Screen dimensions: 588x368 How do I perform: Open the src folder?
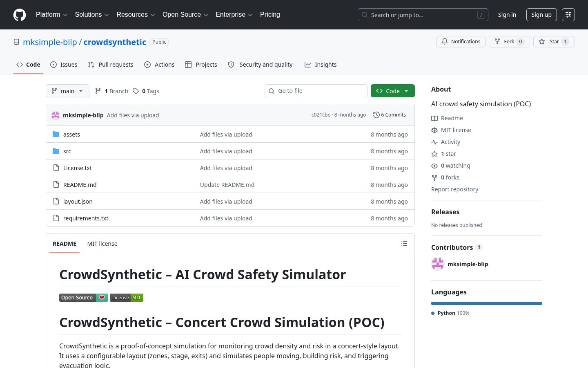click(67, 151)
